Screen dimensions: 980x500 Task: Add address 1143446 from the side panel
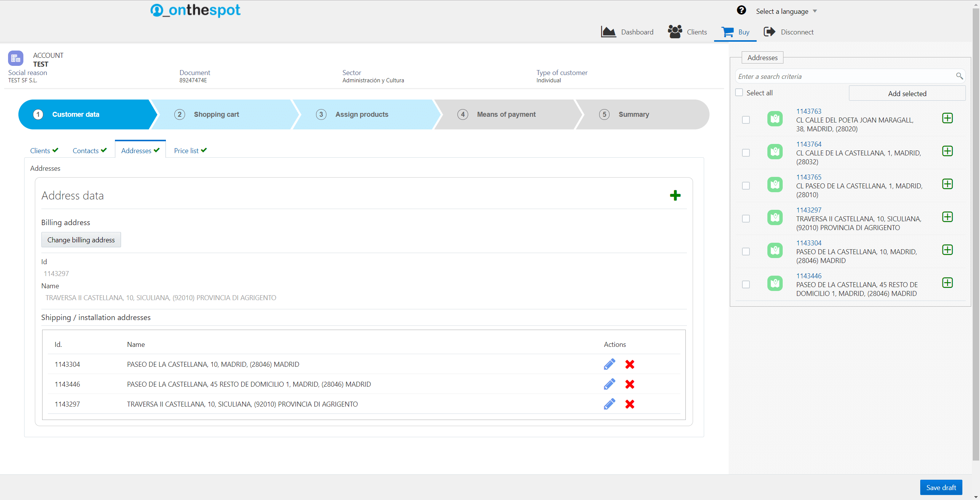click(947, 283)
